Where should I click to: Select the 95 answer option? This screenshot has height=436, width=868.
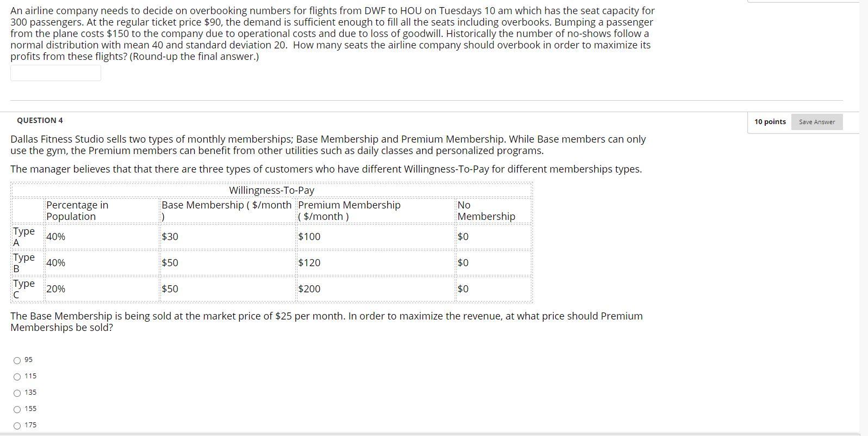[17, 360]
